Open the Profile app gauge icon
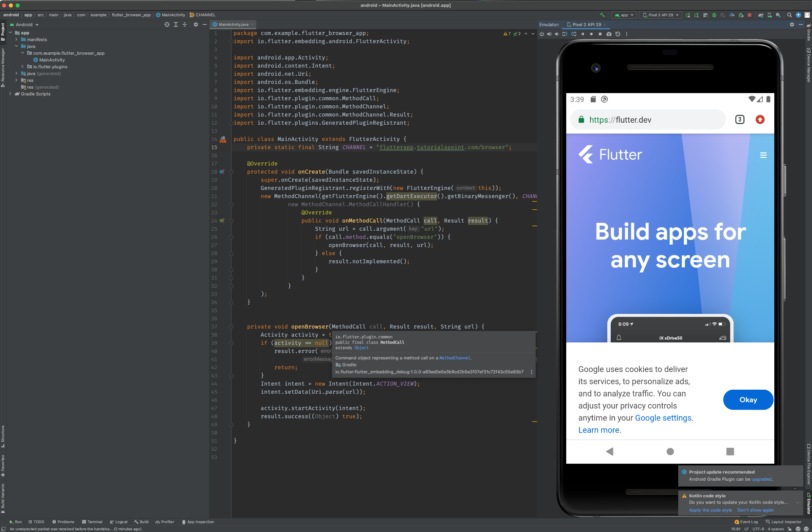The width and height of the screenshot is (812, 532). 732,15
